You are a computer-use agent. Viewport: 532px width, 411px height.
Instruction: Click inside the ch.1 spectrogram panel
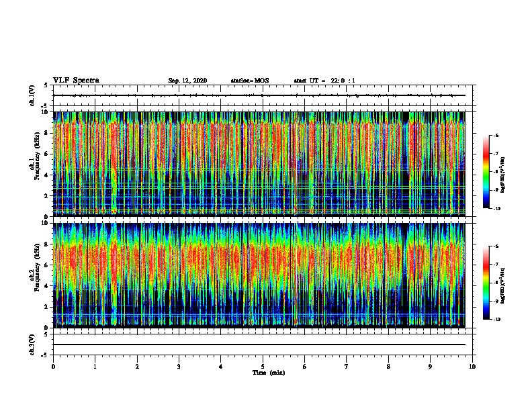coord(259,164)
